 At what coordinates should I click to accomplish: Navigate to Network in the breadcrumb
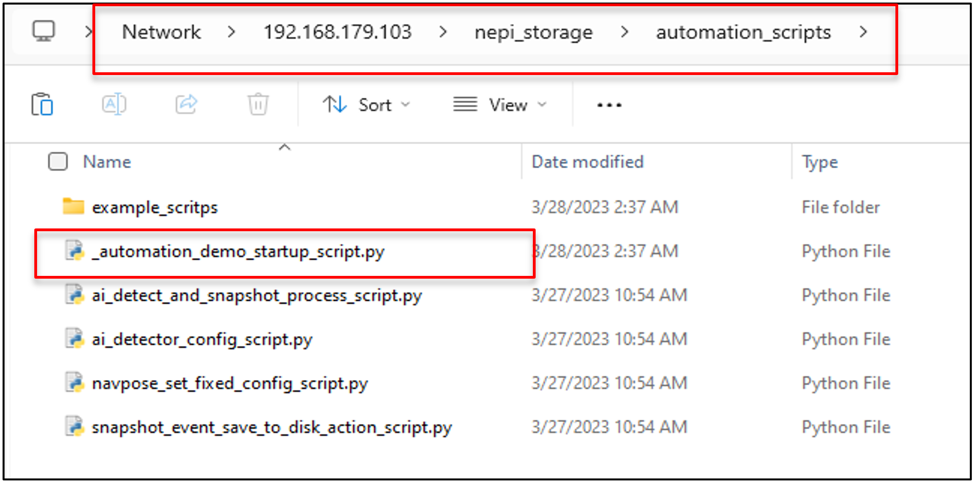pos(162,32)
